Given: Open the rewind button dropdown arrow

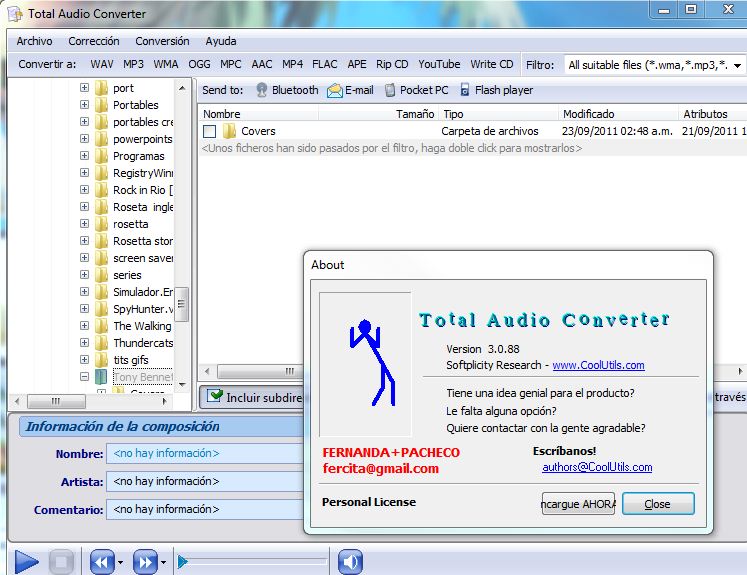Looking at the screenshot, I should 121,563.
